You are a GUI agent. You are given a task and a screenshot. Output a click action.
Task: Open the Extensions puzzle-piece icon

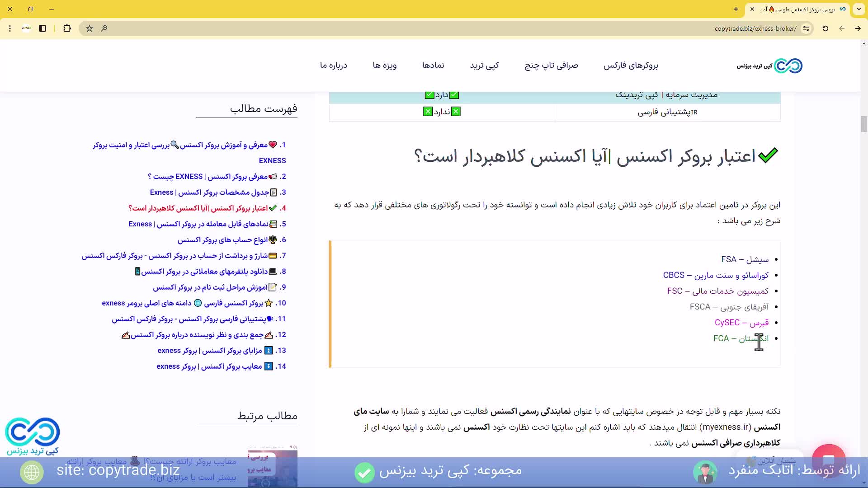(x=67, y=28)
